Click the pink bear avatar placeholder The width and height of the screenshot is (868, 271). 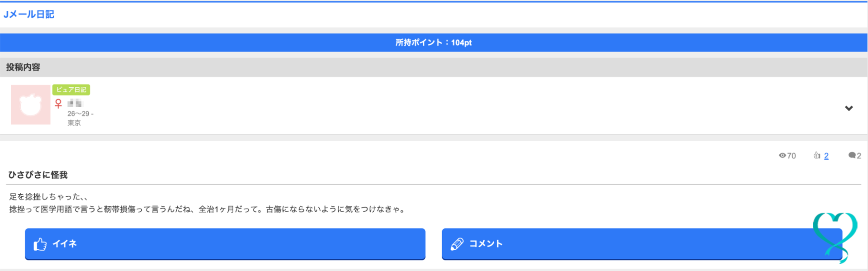pos(30,105)
